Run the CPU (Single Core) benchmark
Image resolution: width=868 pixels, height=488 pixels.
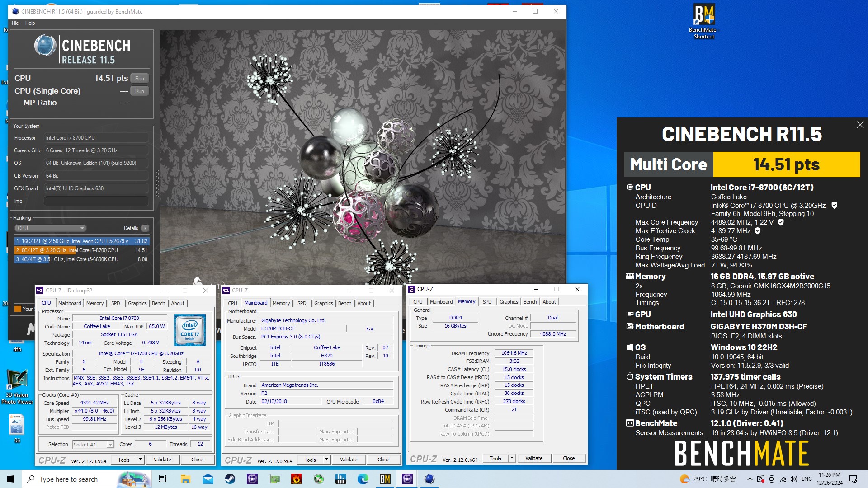point(140,91)
